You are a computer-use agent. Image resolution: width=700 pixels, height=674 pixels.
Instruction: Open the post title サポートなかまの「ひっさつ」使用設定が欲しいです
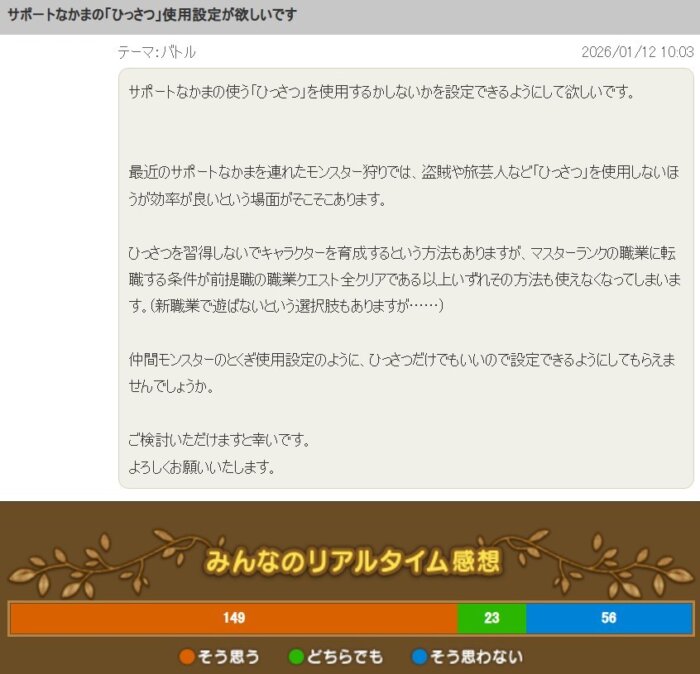tap(151, 17)
